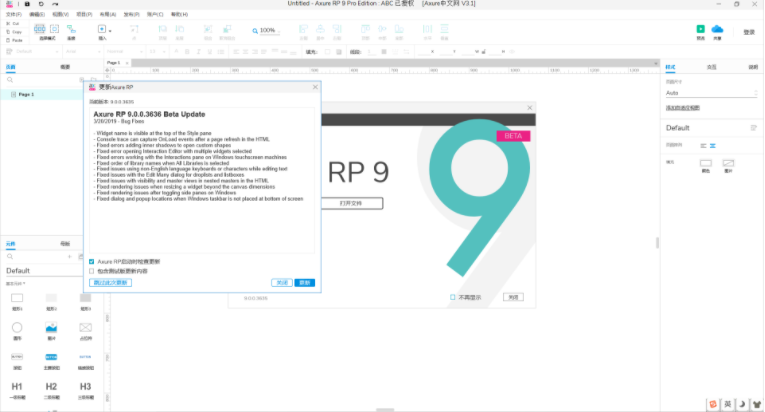Open the 账户(C) menu
Screen dimensions: 765x412
pos(155,15)
